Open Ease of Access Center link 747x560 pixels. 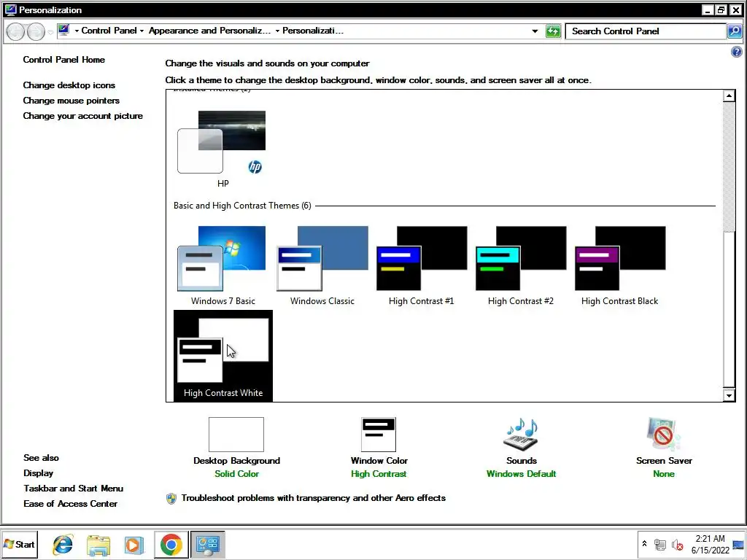tap(70, 503)
